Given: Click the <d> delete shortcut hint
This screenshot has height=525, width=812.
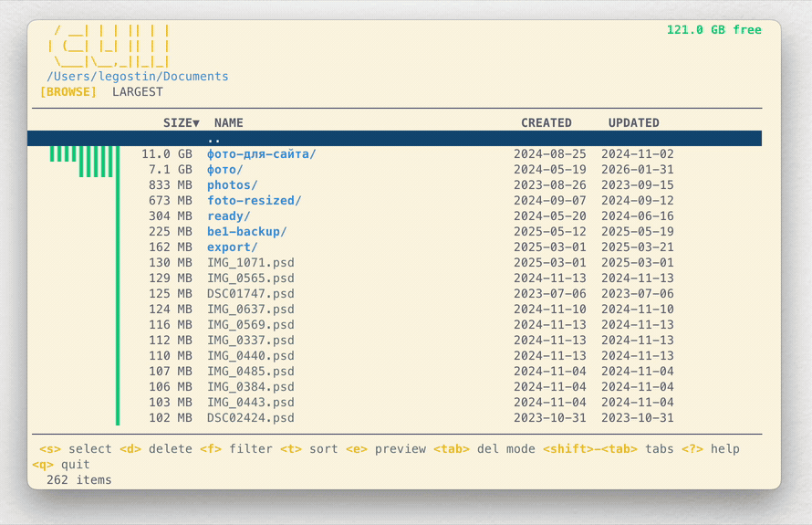Looking at the screenshot, I should [156, 449].
